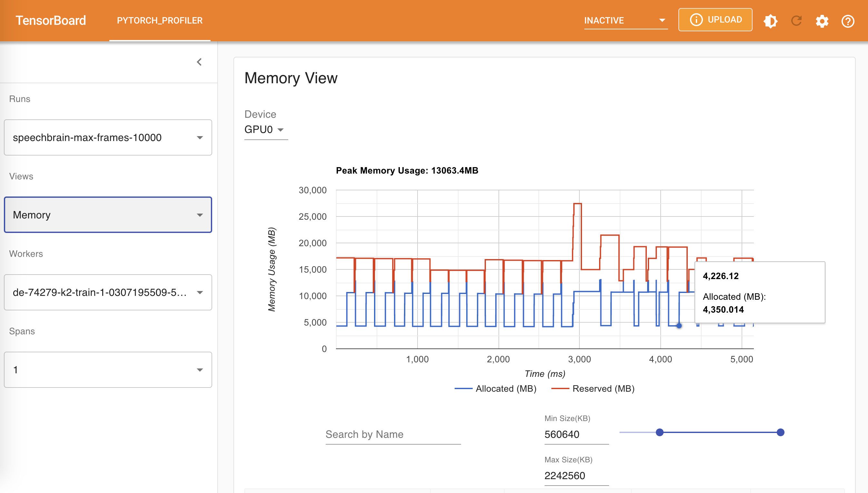Toggle the dark mode theme icon
Screen dimensions: 868x493
770,21
